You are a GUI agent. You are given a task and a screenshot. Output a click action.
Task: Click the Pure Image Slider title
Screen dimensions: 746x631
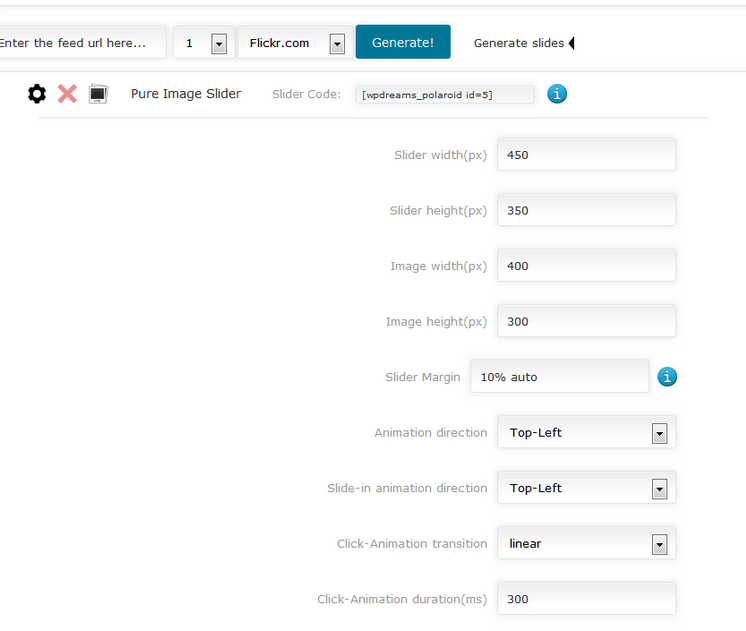click(186, 94)
